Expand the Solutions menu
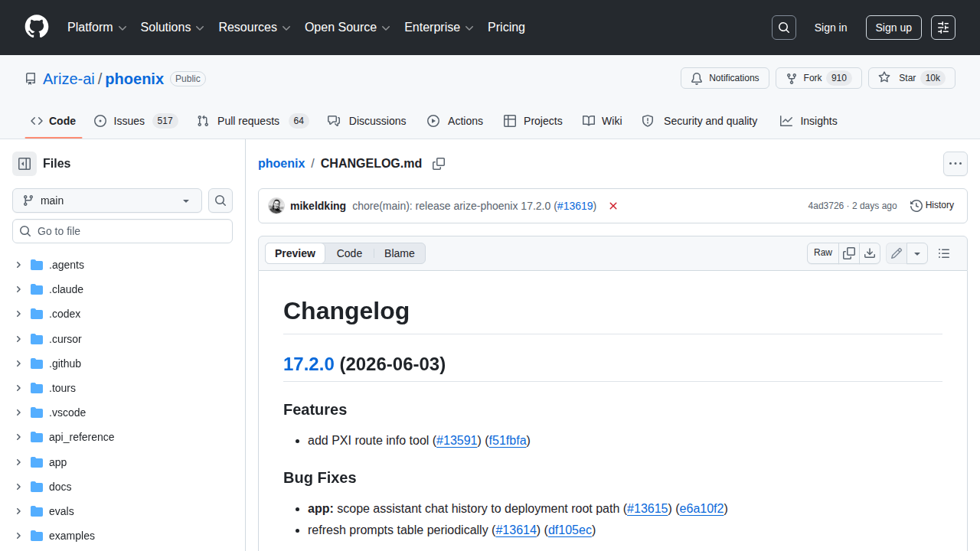 point(172,28)
